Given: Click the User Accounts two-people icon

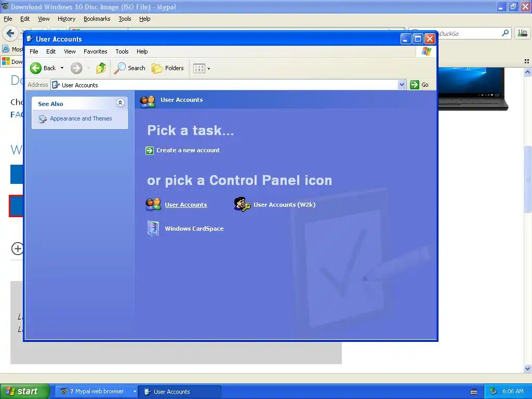Looking at the screenshot, I should point(153,204).
